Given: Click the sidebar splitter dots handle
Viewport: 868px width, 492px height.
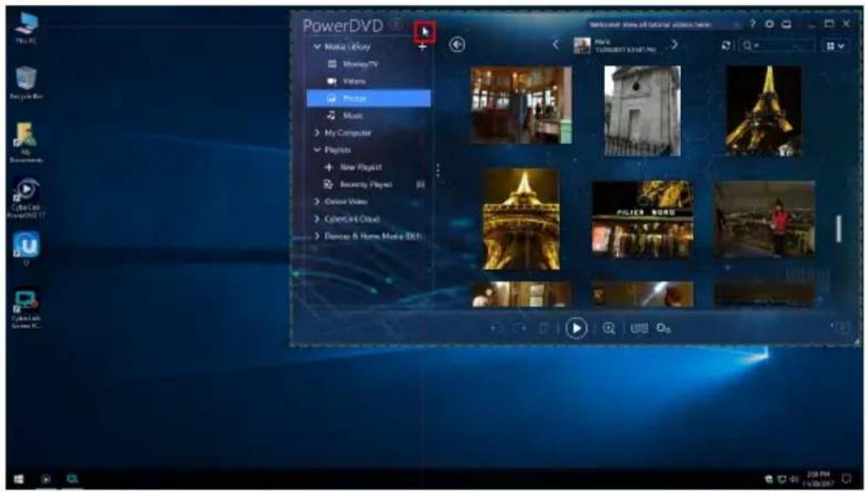Looking at the screenshot, I should (x=439, y=171).
